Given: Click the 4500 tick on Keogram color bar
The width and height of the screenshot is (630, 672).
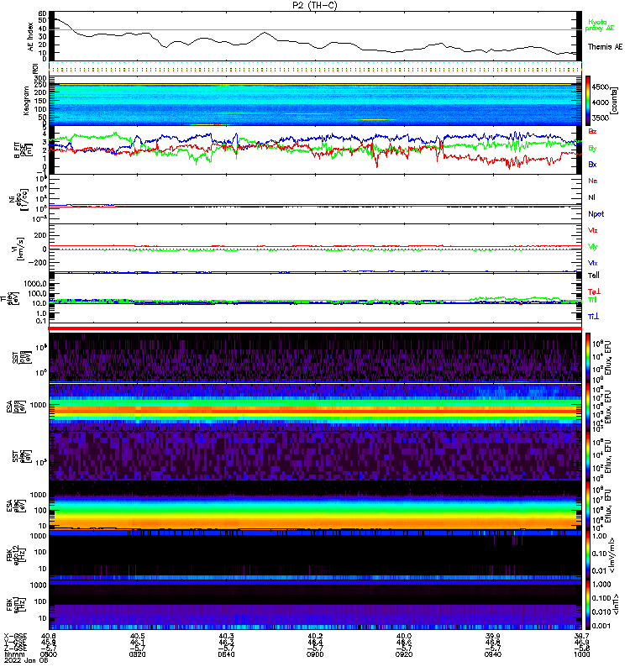Looking at the screenshot, I should [601, 87].
